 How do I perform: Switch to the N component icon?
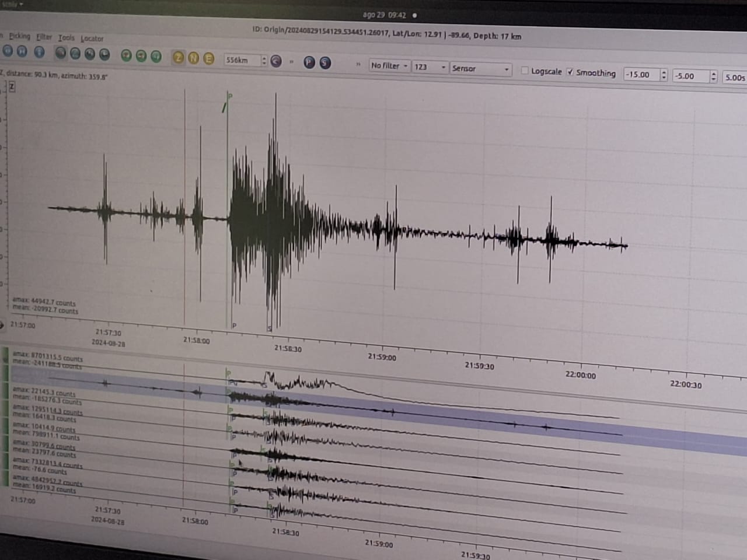pos(193,58)
